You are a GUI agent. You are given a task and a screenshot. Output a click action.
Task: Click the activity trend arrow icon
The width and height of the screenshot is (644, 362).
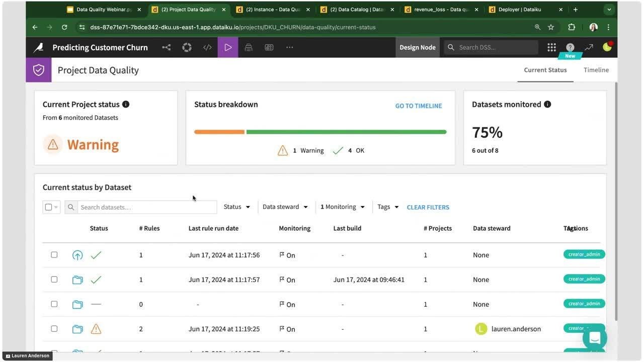589,47
